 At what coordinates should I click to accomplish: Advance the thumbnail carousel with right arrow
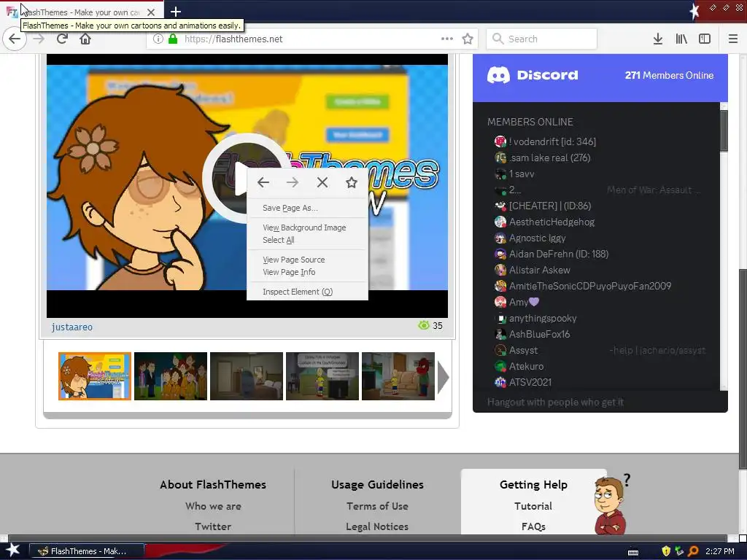coord(443,377)
